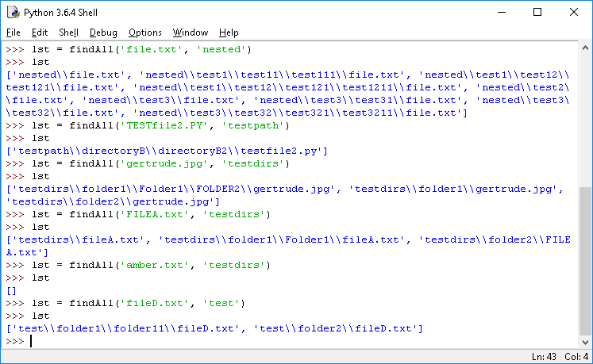The width and height of the screenshot is (593, 364).
Task: Click the empty list [] output
Action: click(11, 291)
